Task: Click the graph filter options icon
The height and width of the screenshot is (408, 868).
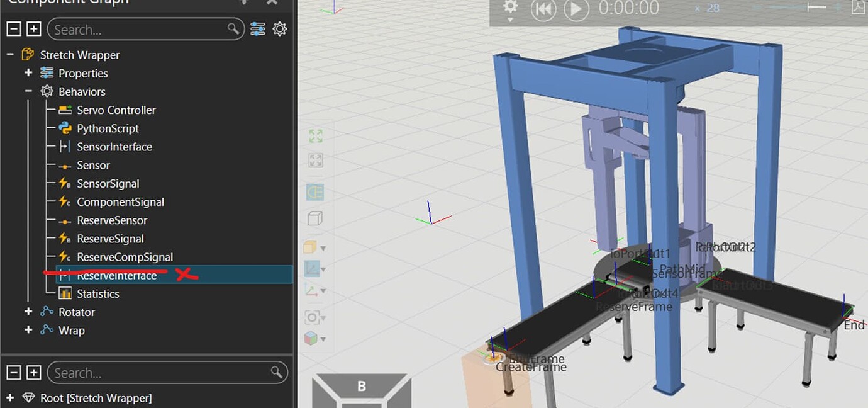Action: pyautogui.click(x=258, y=29)
